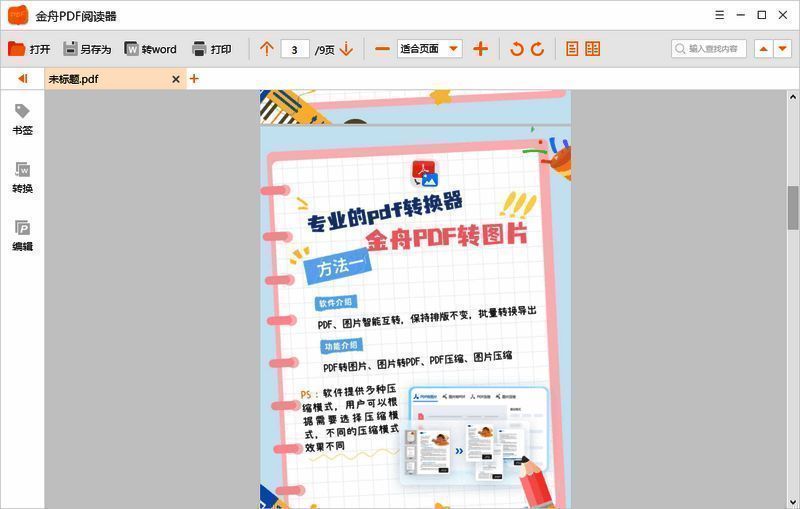Click the scrollbar up arrow
Viewport: 800px width, 509px height.
pos(793,96)
